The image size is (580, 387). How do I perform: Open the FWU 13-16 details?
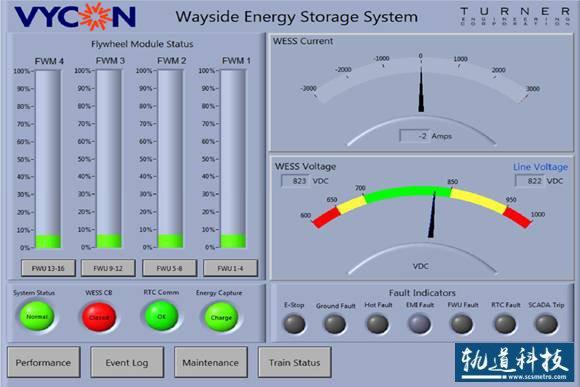[x=48, y=268]
